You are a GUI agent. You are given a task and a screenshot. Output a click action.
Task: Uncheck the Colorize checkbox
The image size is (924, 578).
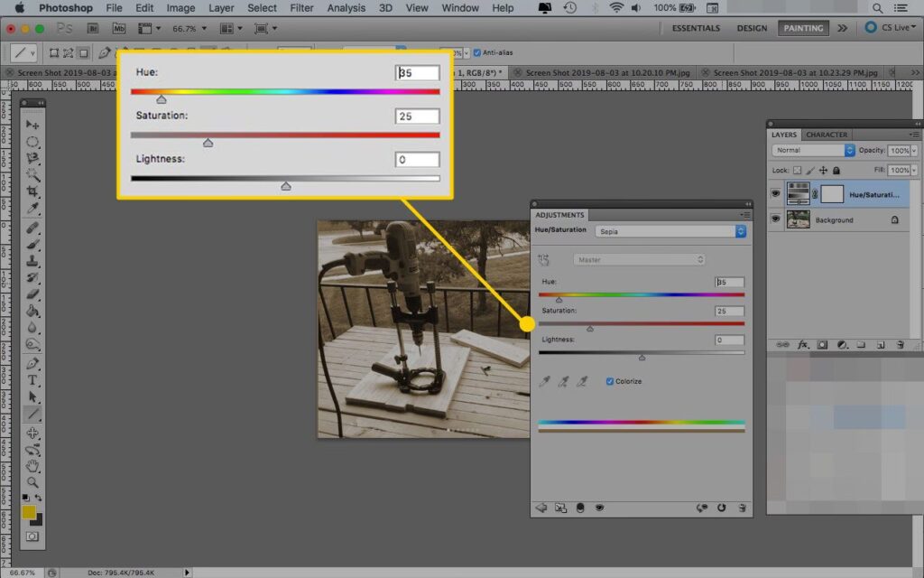[x=610, y=381]
